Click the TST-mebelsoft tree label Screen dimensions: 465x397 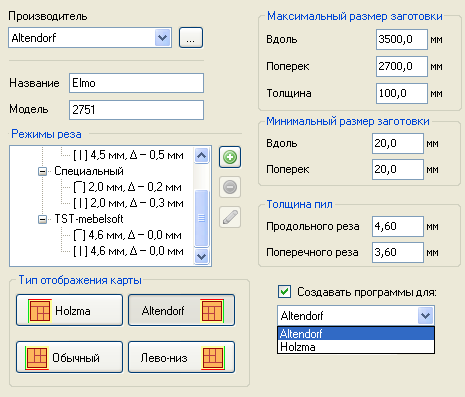point(89,219)
